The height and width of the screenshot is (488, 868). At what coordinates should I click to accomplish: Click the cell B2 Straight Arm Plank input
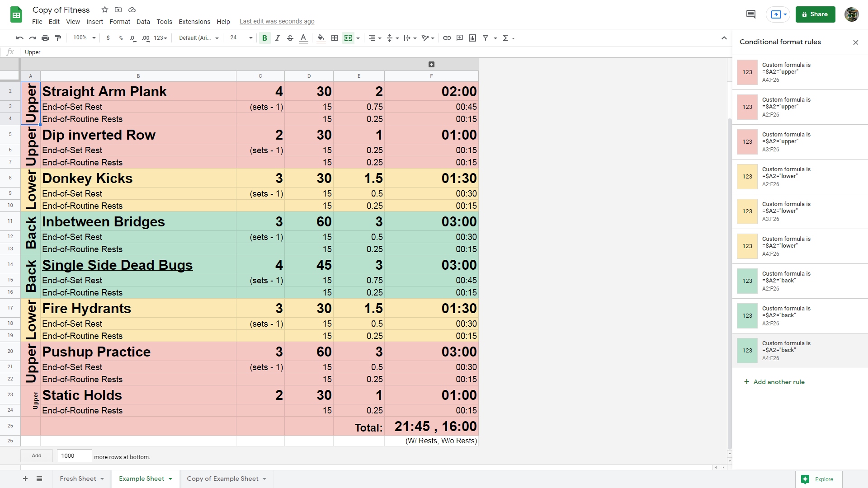pos(138,90)
